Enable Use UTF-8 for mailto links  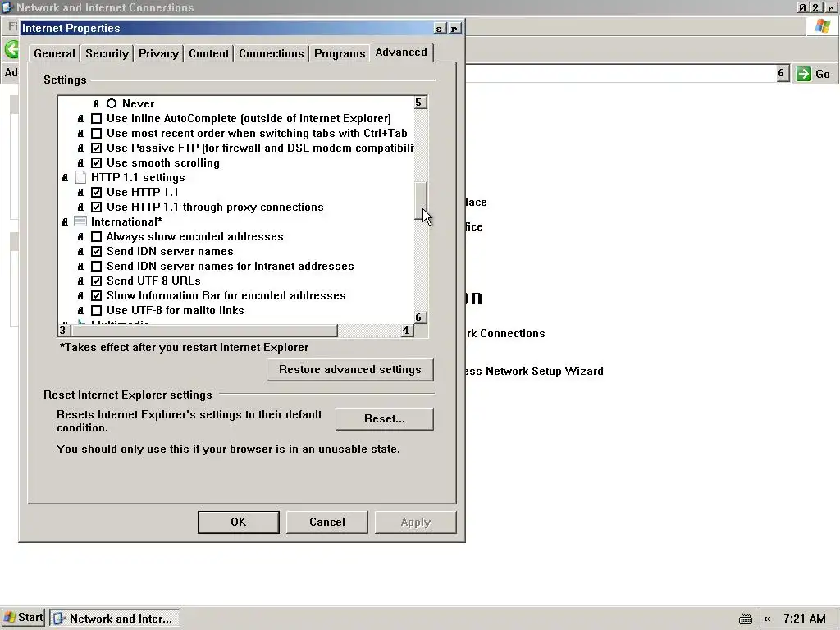97,310
